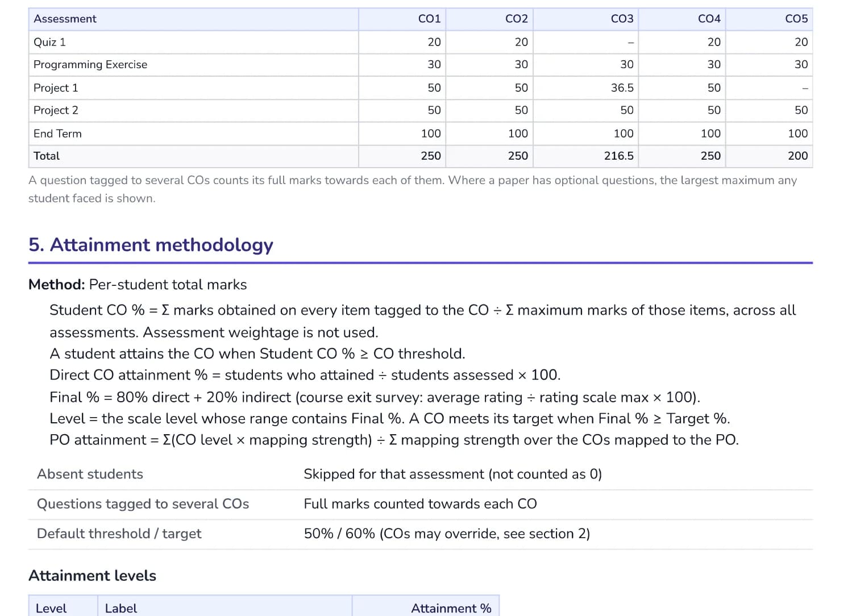This screenshot has width=856, height=616.
Task: Select End Term CO2 value 100
Action: 518,134
